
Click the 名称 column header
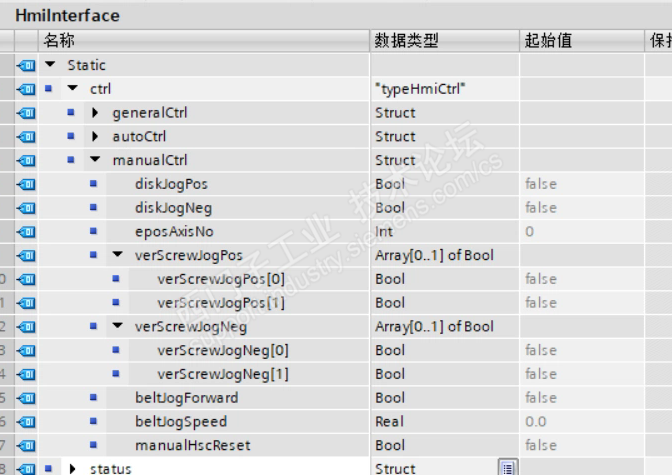60,40
